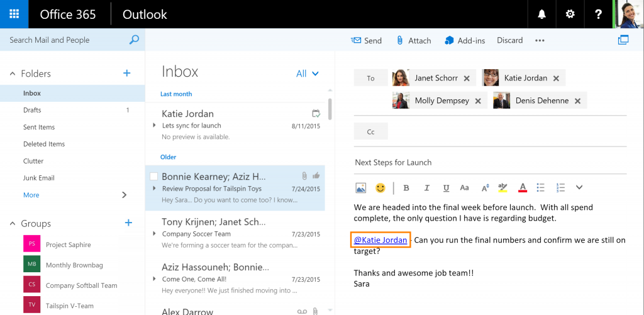Viewport: 644px width, 315px height.
Task: Open the notifications bell
Action: [541, 14]
